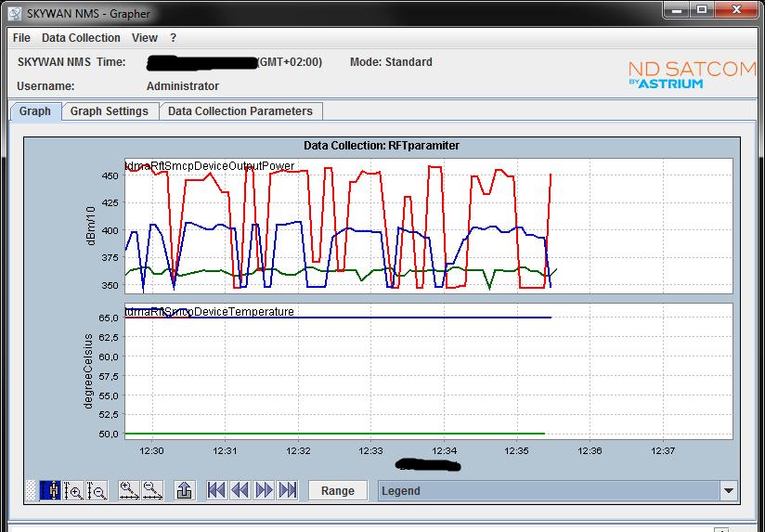Viewport: 765px width, 532px height.
Task: Click the 450 value on power axis
Action: (x=110, y=175)
